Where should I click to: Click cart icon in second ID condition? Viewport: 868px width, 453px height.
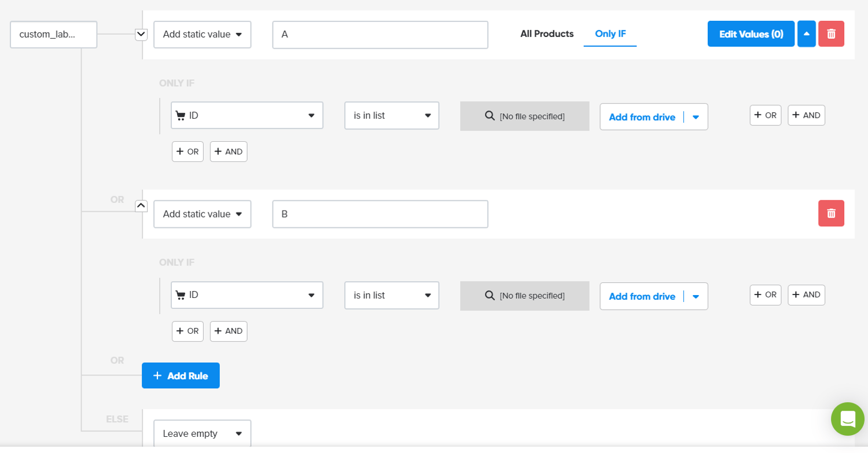(x=181, y=295)
